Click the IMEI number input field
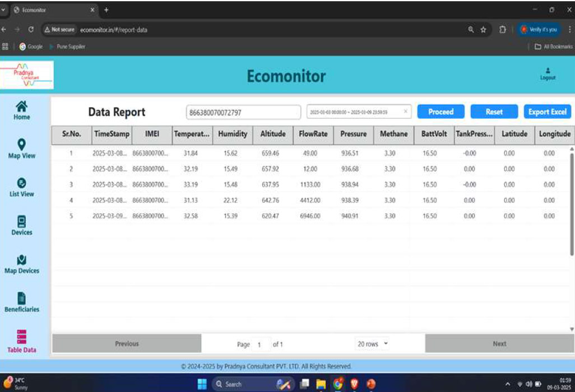The image size is (575, 392). coord(244,112)
